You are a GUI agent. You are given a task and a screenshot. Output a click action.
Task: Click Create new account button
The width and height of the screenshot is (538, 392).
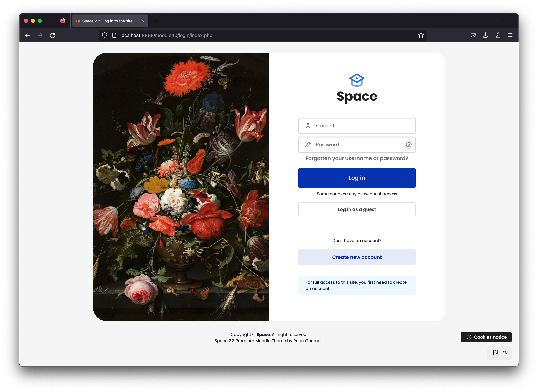(x=357, y=257)
